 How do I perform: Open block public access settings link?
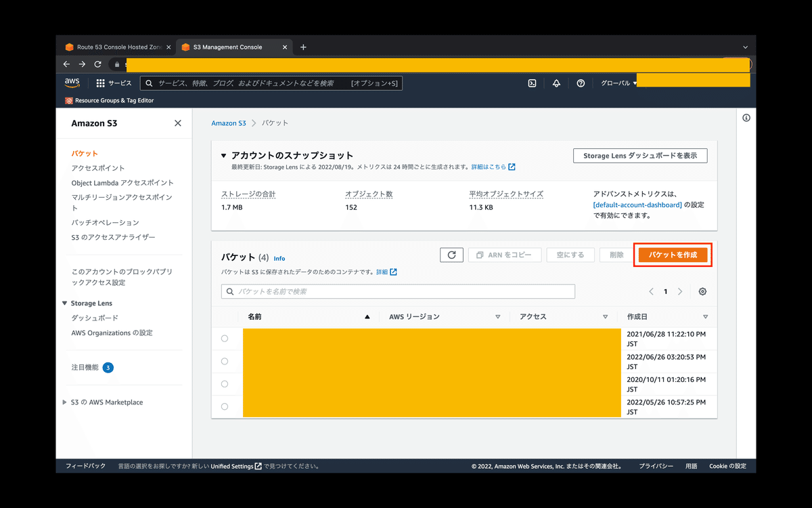pos(122,277)
